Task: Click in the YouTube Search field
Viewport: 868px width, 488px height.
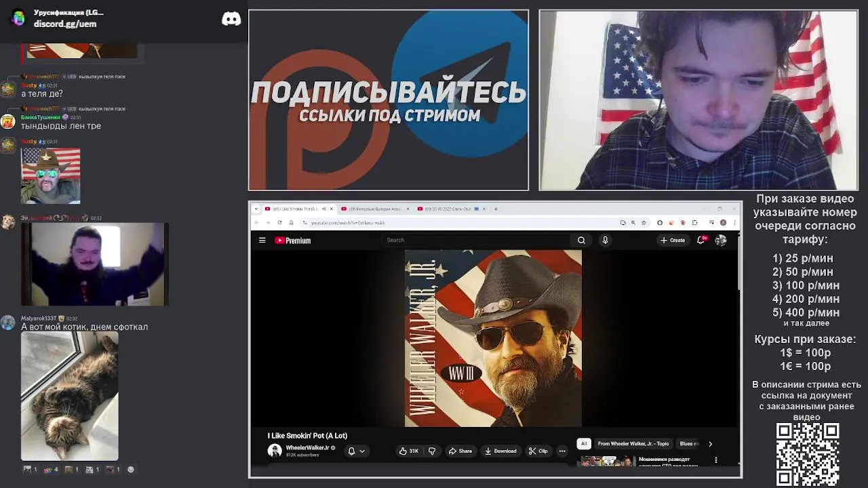Action: (x=477, y=240)
